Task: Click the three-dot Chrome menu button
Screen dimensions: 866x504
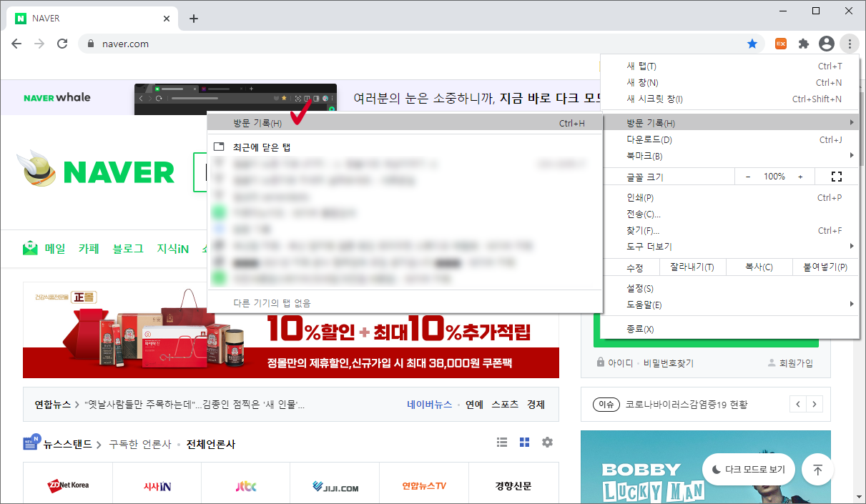Action: (849, 44)
